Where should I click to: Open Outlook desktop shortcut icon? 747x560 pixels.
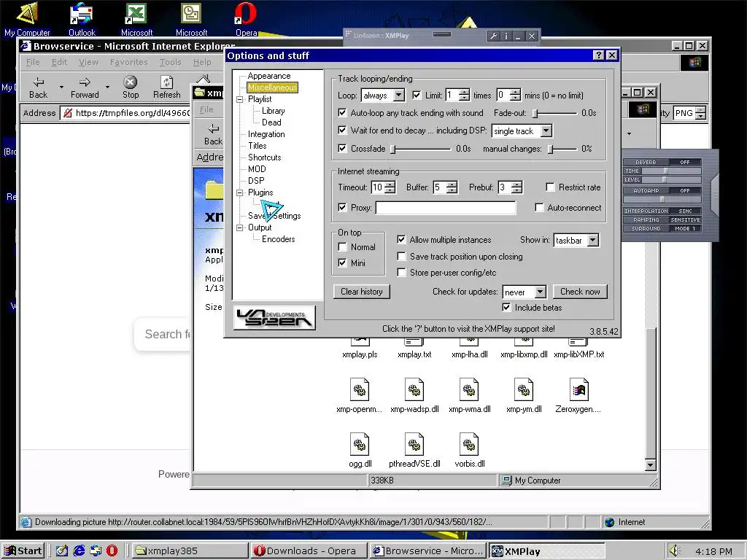click(x=82, y=13)
